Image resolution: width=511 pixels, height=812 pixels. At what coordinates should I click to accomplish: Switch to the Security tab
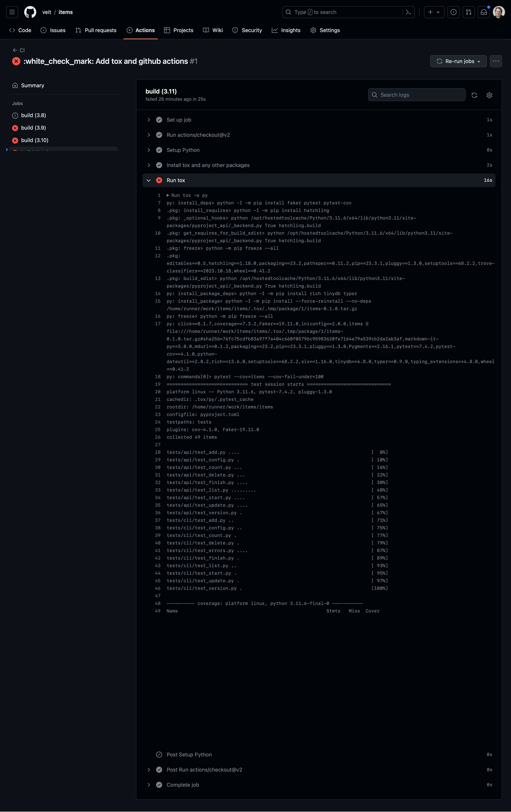[x=247, y=30]
